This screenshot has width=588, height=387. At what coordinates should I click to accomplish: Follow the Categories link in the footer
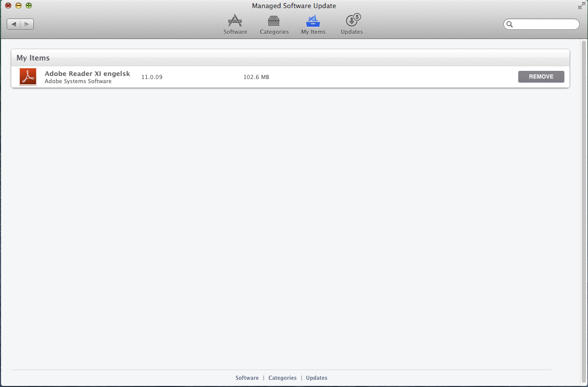coord(282,378)
